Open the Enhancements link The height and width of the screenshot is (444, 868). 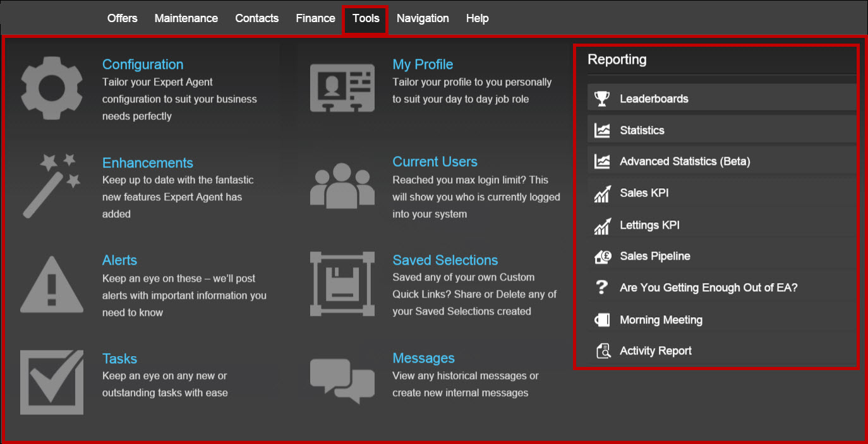(148, 163)
